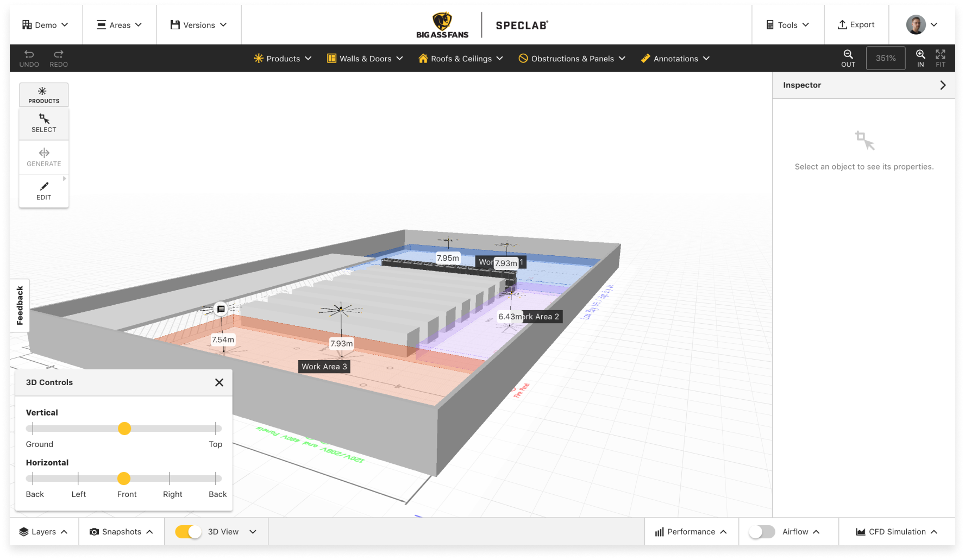Collapse the Inspector panel with chevron

coord(943,85)
